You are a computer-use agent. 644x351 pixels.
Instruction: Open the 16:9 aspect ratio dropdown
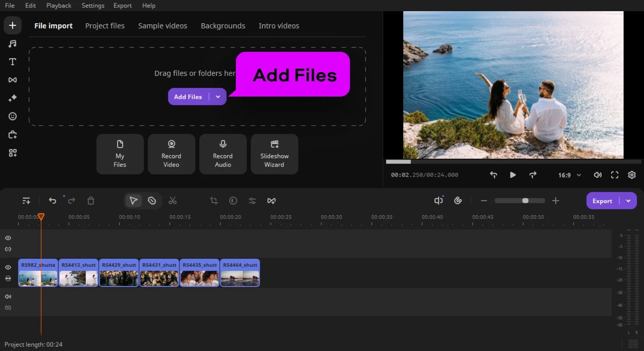tap(569, 175)
